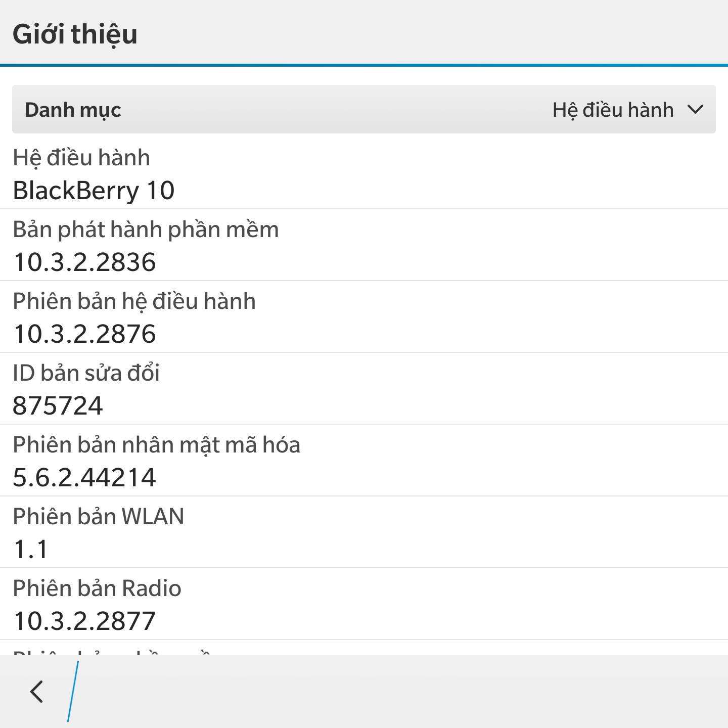The image size is (728, 728).
Task: Click software release value 10.3.2.2836
Action: point(84,262)
